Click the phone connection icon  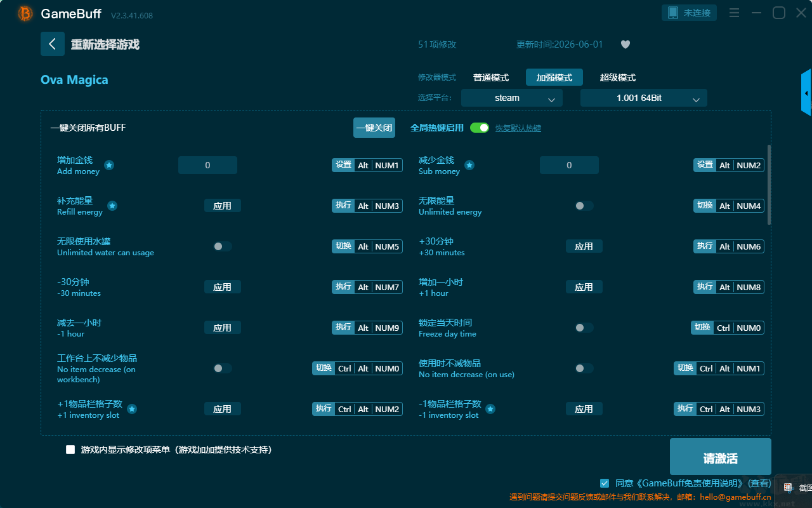point(673,13)
